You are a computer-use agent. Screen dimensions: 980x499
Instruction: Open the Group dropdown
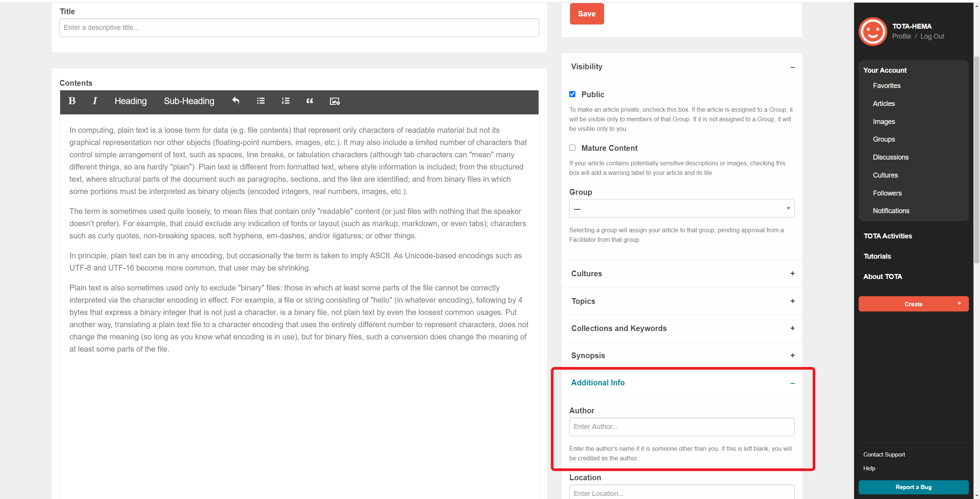point(681,209)
